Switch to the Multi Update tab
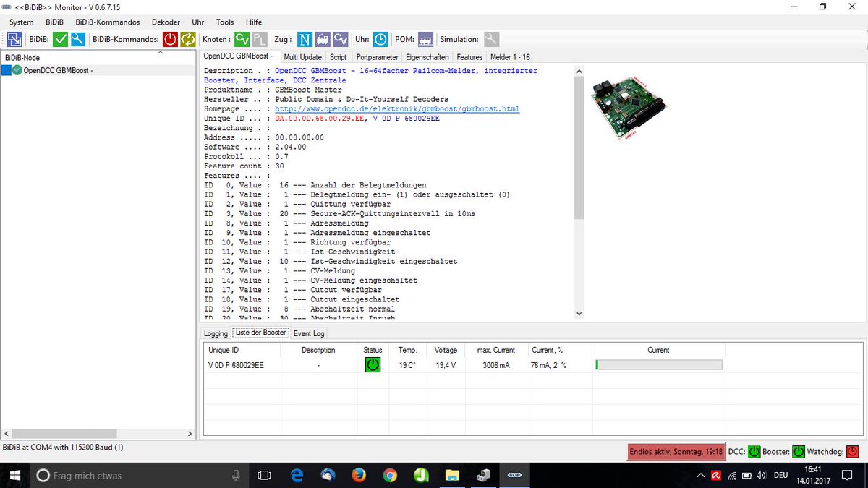This screenshot has width=868, height=488. click(303, 56)
